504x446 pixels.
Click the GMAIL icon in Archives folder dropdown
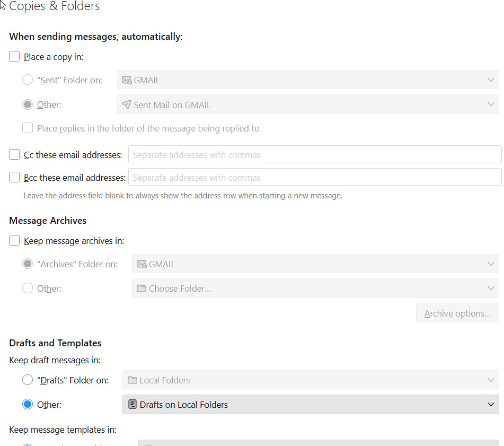point(142,264)
